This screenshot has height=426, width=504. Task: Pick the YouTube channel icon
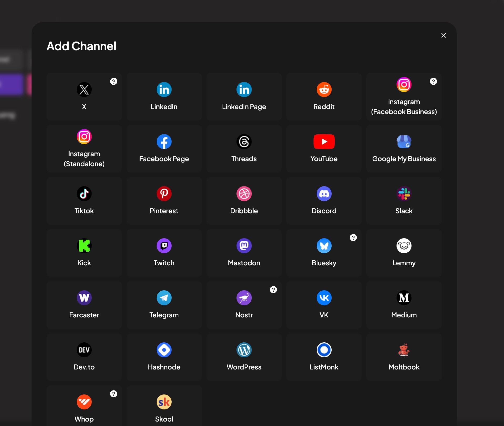click(x=324, y=142)
